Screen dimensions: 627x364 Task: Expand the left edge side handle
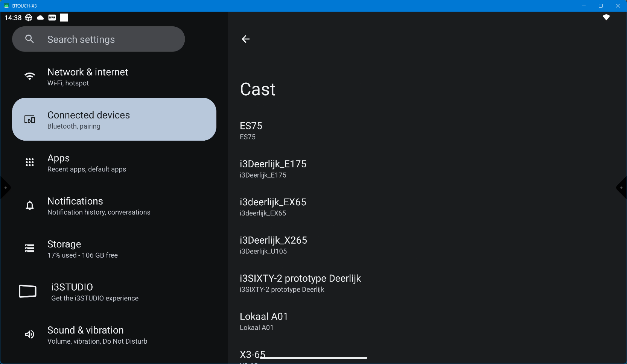[x=5, y=188]
